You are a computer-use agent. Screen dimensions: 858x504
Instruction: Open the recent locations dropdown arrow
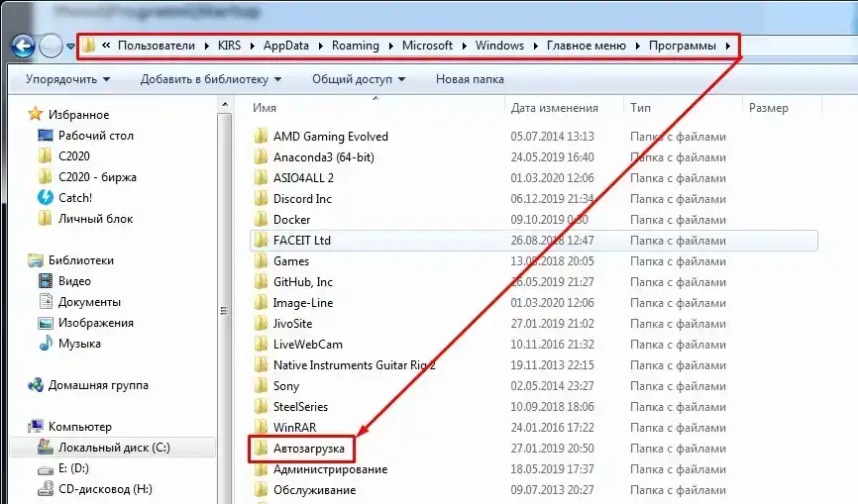[x=70, y=47]
